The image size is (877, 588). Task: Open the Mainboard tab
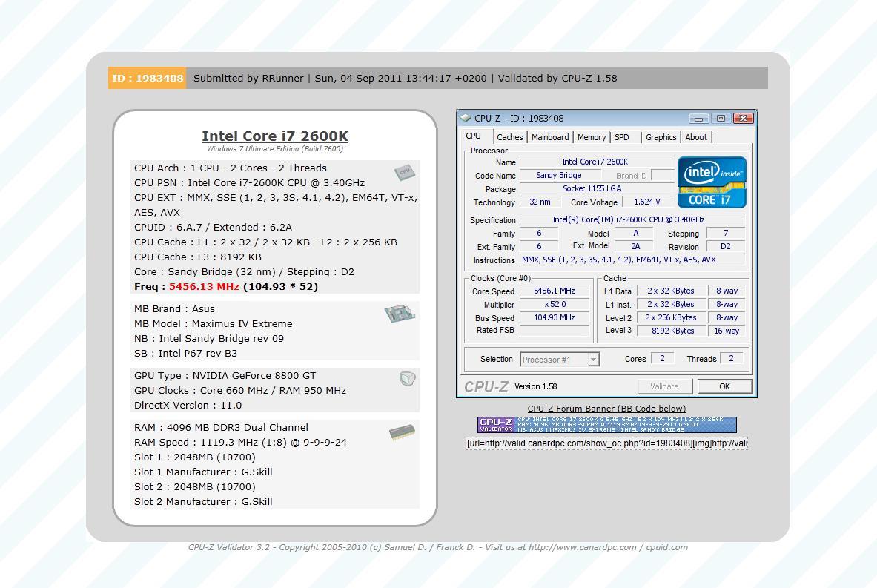(550, 137)
